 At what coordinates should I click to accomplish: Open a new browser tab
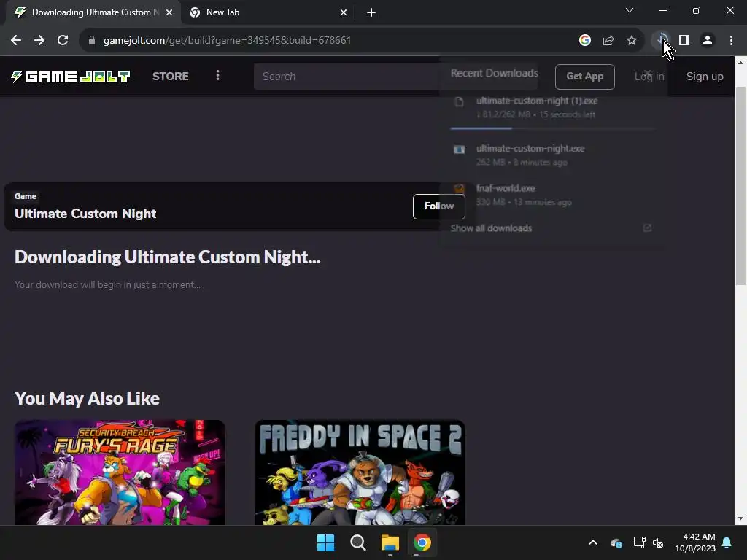371,12
